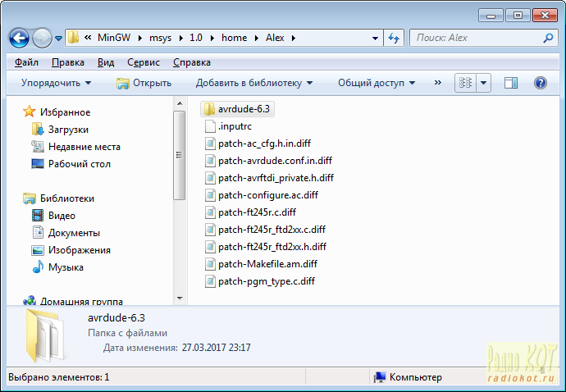This screenshot has width=566, height=392.
Task: Click the Открыть toolbar button
Action: click(x=144, y=83)
